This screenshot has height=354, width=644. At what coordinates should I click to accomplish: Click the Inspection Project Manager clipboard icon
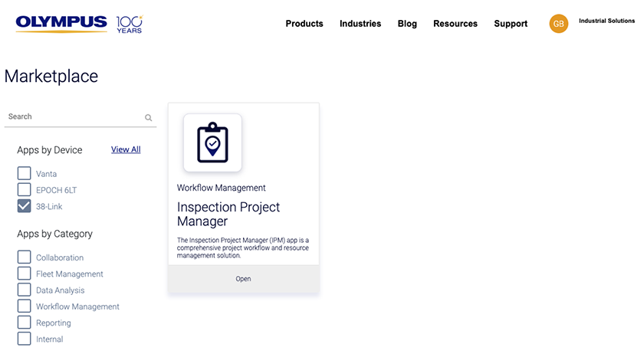(x=213, y=143)
